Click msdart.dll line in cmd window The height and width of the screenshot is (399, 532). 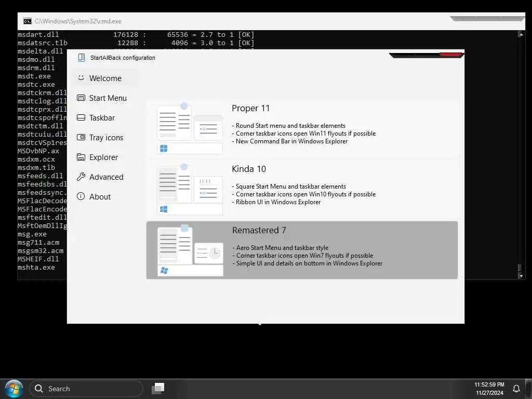(x=136, y=35)
